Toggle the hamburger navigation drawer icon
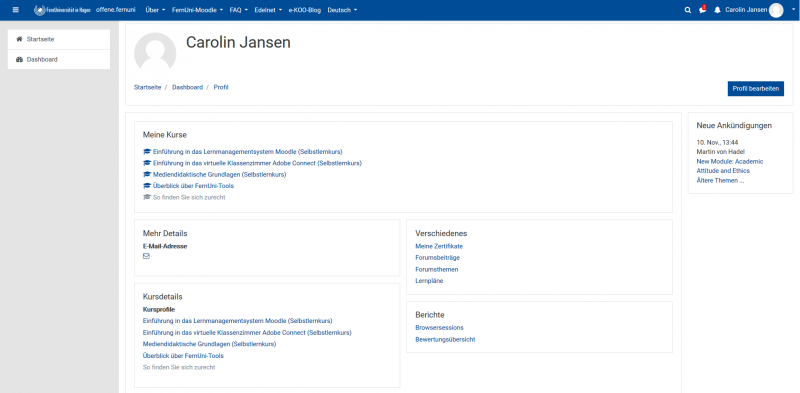This screenshot has width=800, height=393. 15,10
